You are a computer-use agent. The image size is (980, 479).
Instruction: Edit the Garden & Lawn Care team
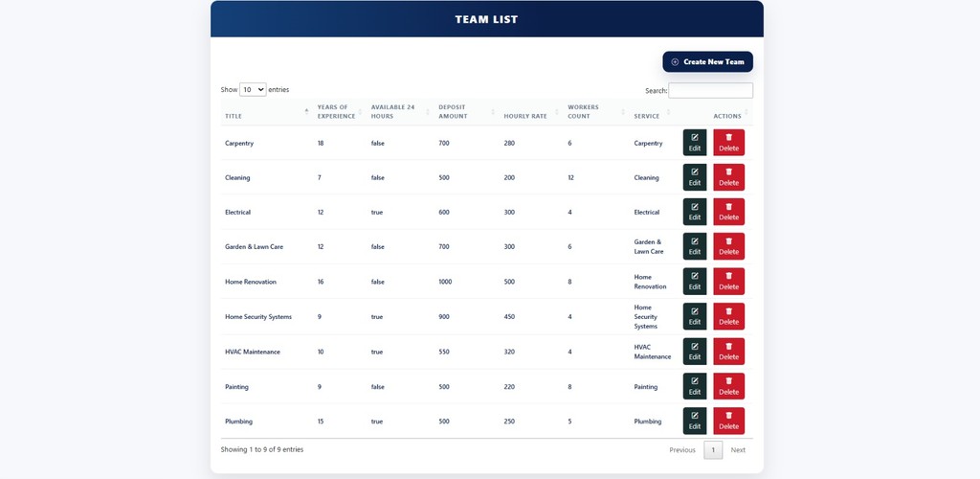click(695, 246)
